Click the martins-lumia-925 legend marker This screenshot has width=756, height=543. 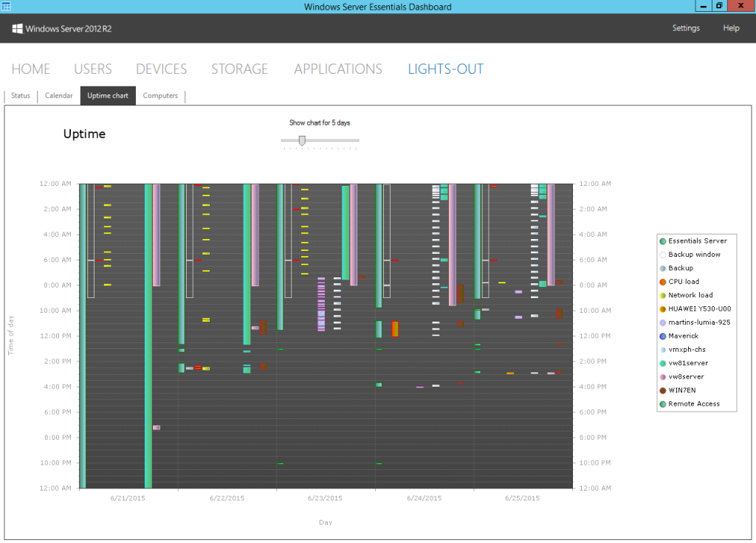(x=663, y=322)
